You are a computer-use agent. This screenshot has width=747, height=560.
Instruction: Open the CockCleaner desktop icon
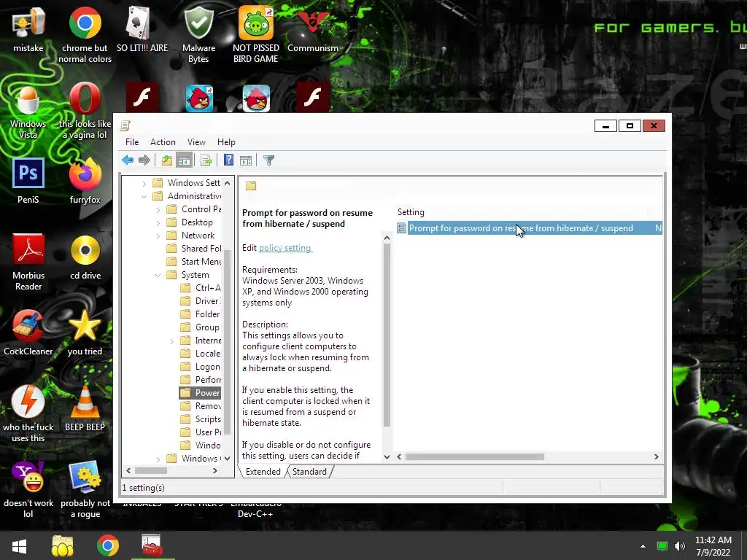pos(28,332)
